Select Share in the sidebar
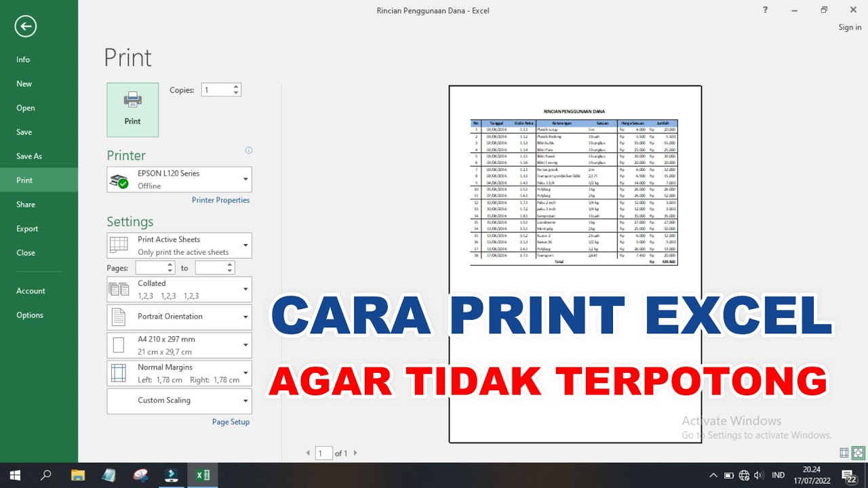Screen dimensions: 868x488 coord(25,205)
